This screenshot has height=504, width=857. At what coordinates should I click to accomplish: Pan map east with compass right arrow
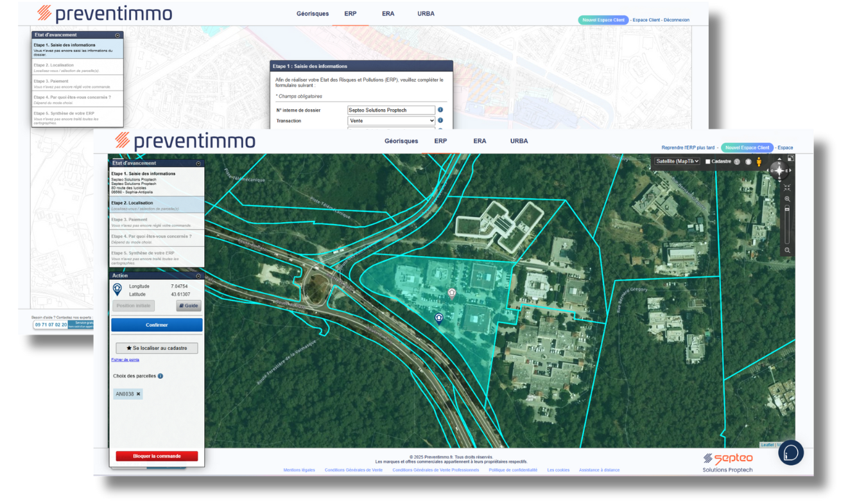click(791, 171)
